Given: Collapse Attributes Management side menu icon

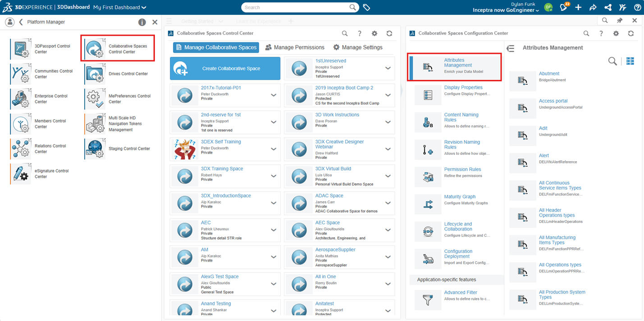Looking at the screenshot, I should coord(511,48).
